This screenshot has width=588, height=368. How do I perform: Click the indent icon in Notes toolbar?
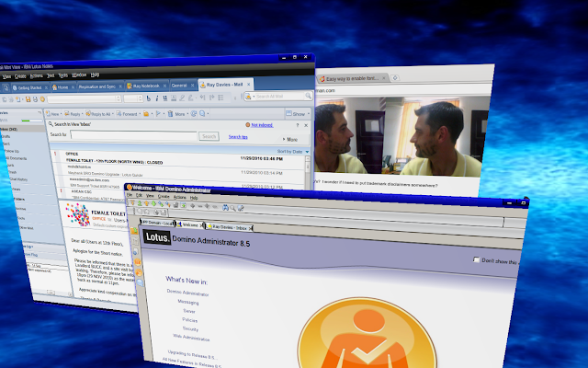[x=211, y=98]
